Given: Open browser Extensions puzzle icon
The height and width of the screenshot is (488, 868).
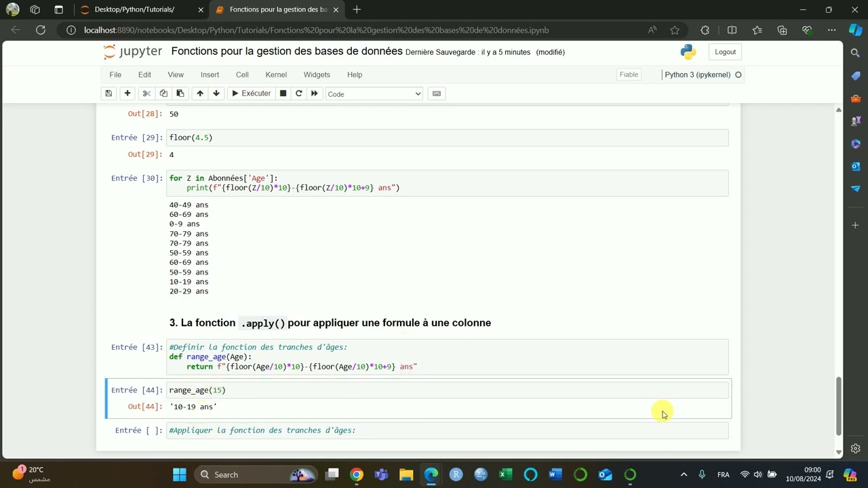Looking at the screenshot, I should point(705,30).
